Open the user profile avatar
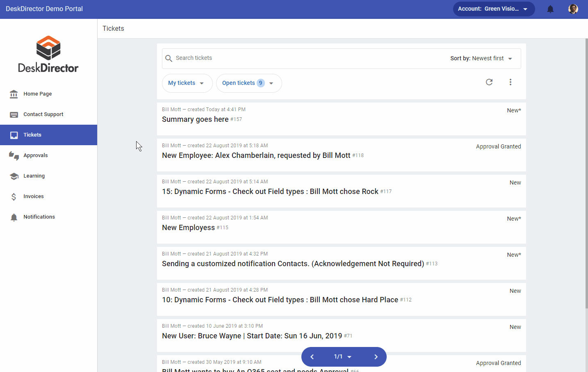This screenshot has height=372, width=588. pyautogui.click(x=573, y=9)
